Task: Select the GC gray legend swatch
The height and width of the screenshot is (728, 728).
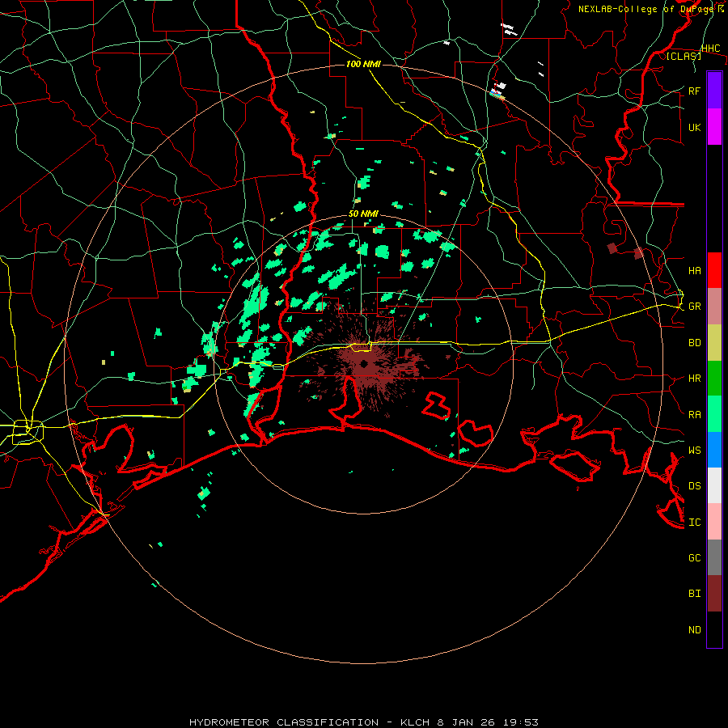Action: (714, 557)
